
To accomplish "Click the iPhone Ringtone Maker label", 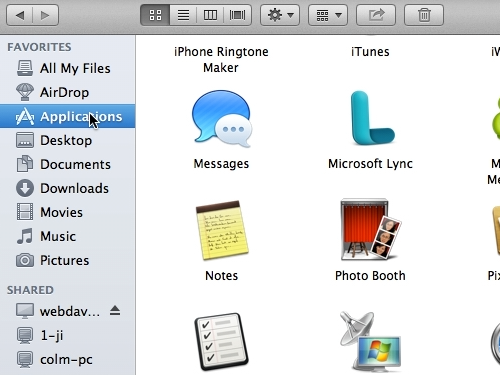I will coord(221,60).
